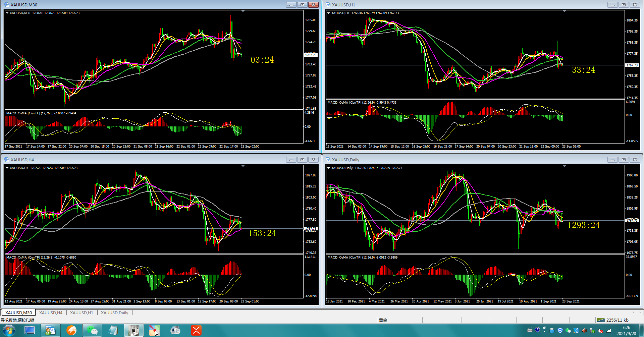This screenshot has width=644, height=337.
Task: Click the chart shift marker on M30 chart
Action: click(243, 11)
